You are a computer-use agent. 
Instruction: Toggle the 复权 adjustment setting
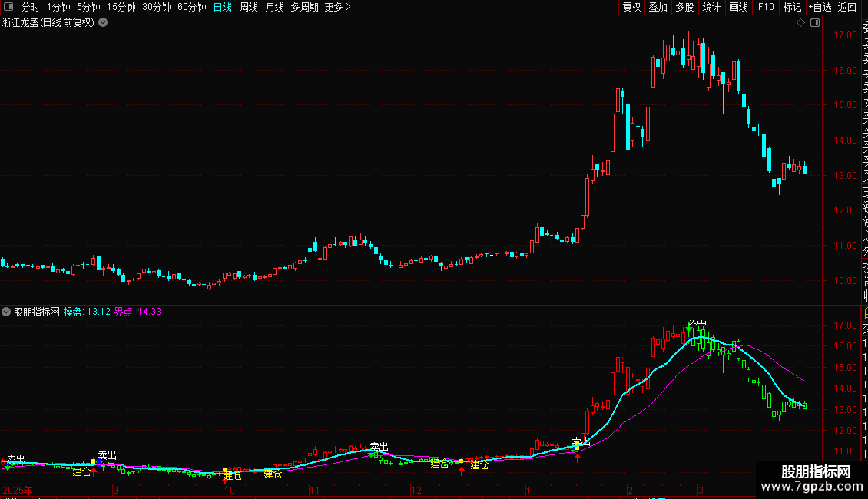click(x=631, y=7)
